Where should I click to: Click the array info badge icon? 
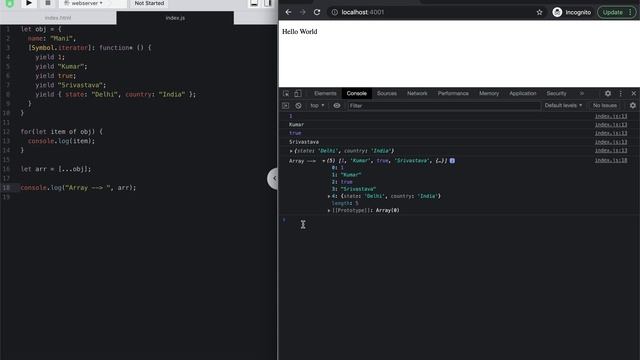coord(452,161)
